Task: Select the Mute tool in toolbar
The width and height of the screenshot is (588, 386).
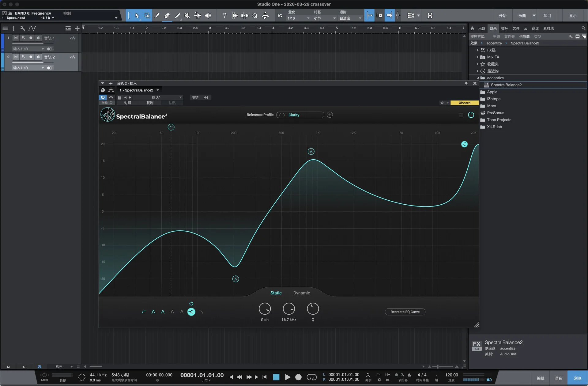Action: [187, 16]
